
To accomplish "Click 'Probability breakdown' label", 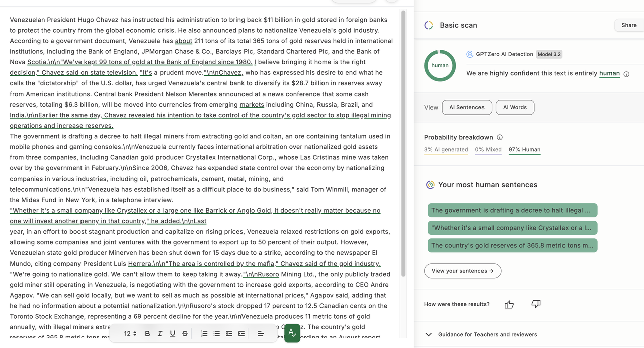I will pos(458,137).
